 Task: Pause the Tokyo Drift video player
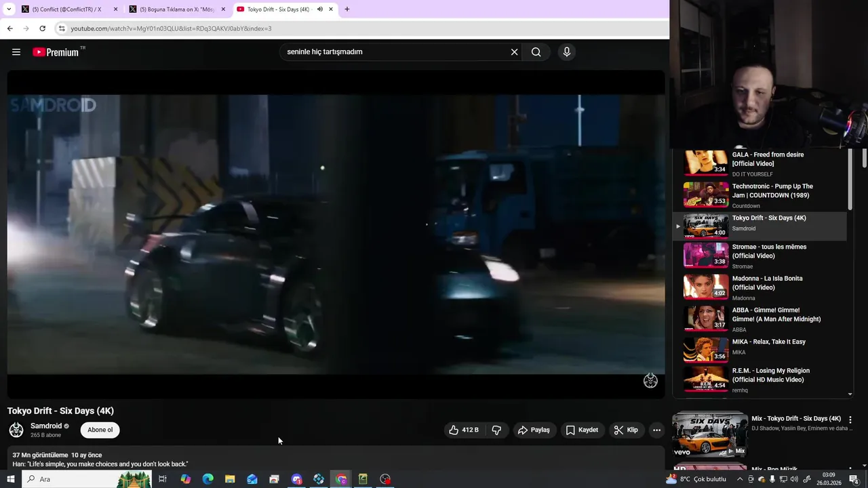(336, 234)
